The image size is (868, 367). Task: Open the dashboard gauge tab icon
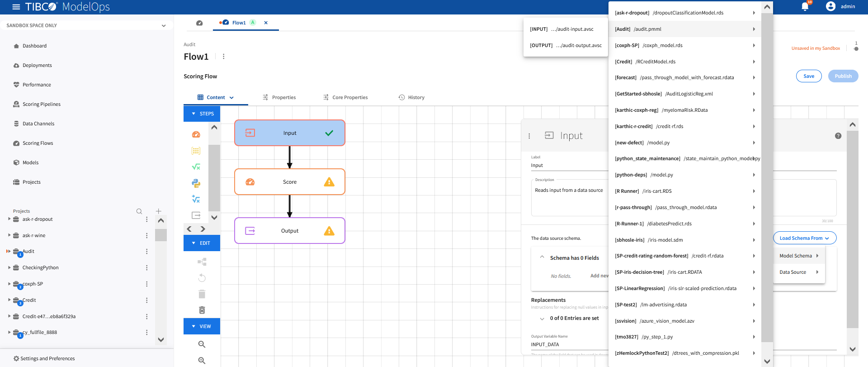coord(199,23)
